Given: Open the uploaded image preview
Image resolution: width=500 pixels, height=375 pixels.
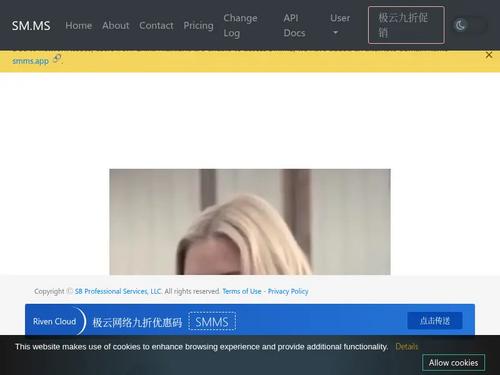Looking at the screenshot, I should (250, 222).
